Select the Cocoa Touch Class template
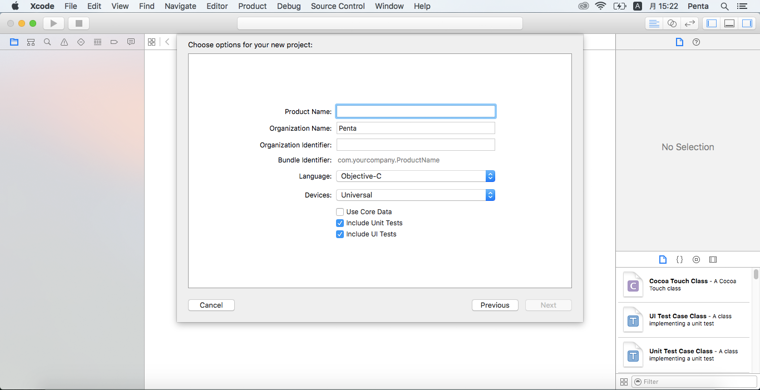This screenshot has height=390, width=760. (x=684, y=285)
